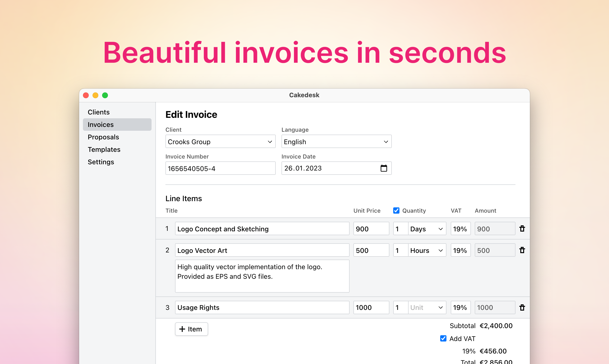
Task: Open Templates in the sidebar
Action: point(117,150)
